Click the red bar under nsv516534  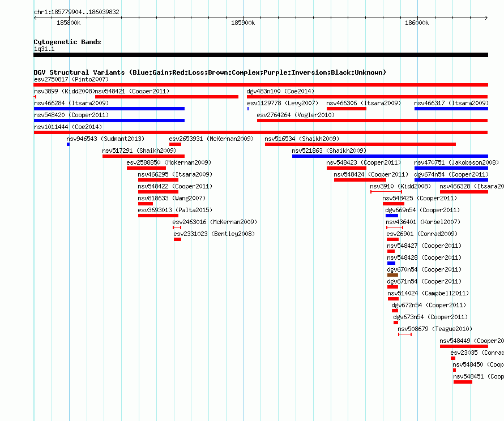point(360,144)
